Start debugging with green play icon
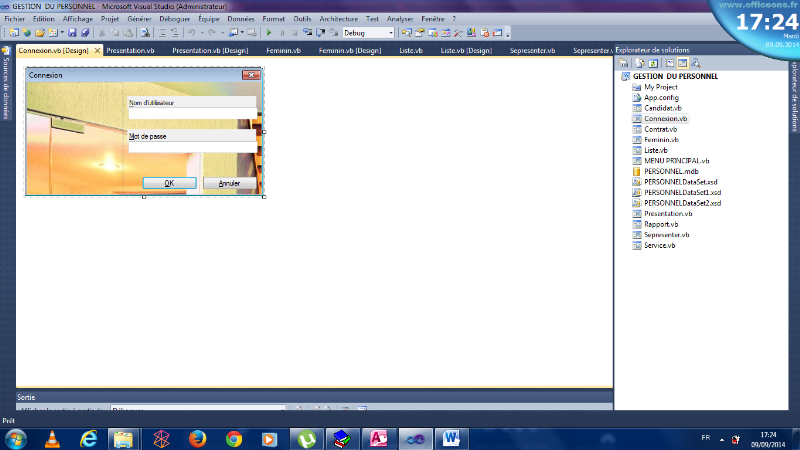This screenshot has height=450, width=800. [x=269, y=33]
